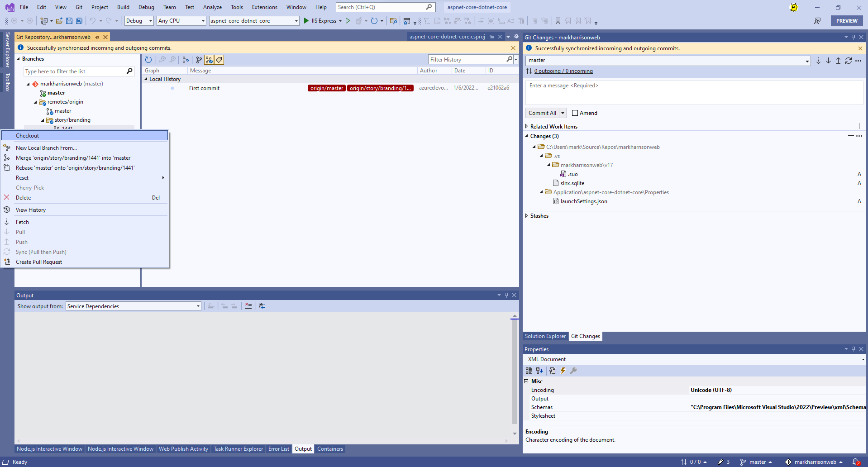
Task: Refresh the Git repository history
Action: click(148, 60)
